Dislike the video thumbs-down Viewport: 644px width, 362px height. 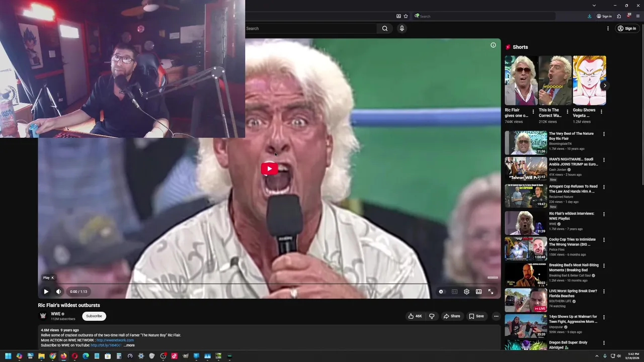pyautogui.click(x=431, y=316)
